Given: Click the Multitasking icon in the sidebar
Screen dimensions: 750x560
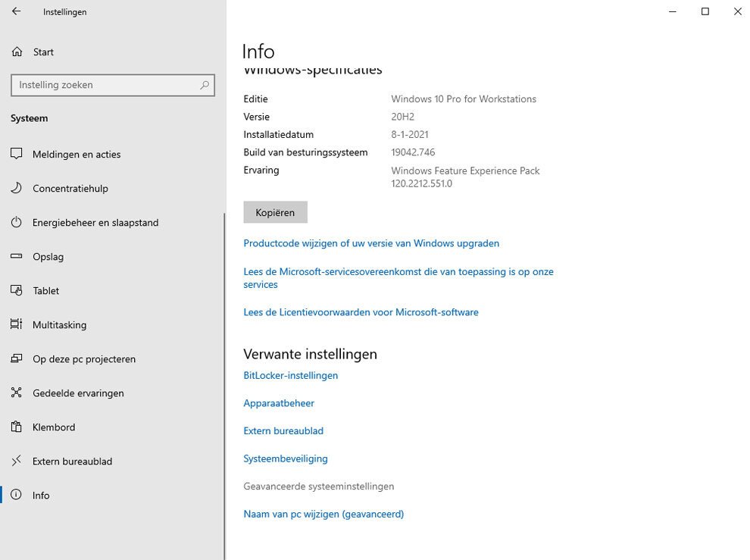Looking at the screenshot, I should [x=16, y=324].
